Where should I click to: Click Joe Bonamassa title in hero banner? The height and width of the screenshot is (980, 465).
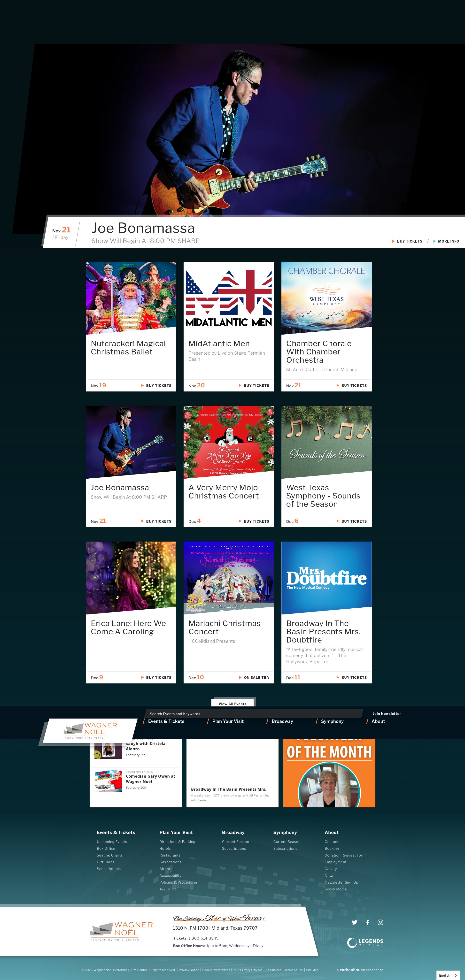tap(143, 228)
